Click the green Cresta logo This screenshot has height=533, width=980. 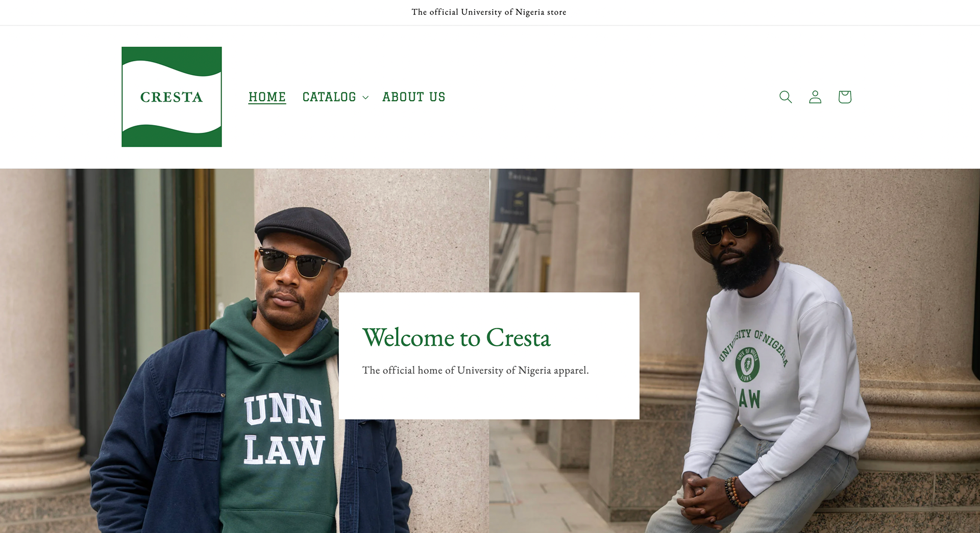(x=171, y=97)
